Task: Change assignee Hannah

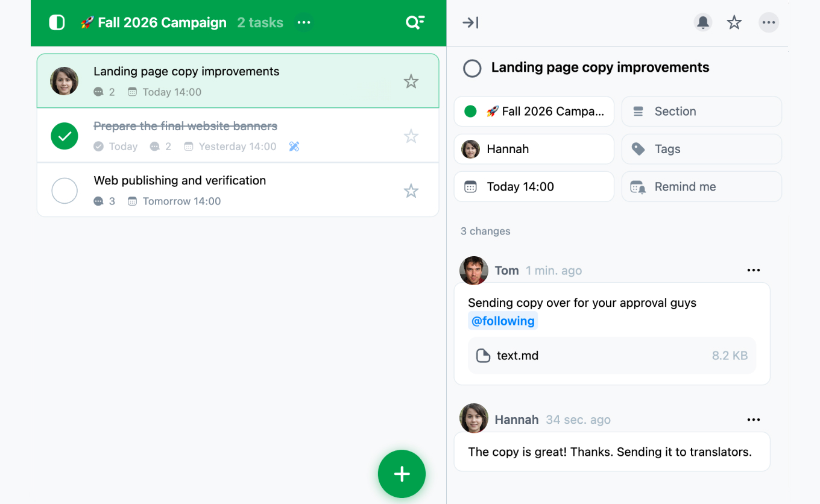Action: [x=534, y=149]
